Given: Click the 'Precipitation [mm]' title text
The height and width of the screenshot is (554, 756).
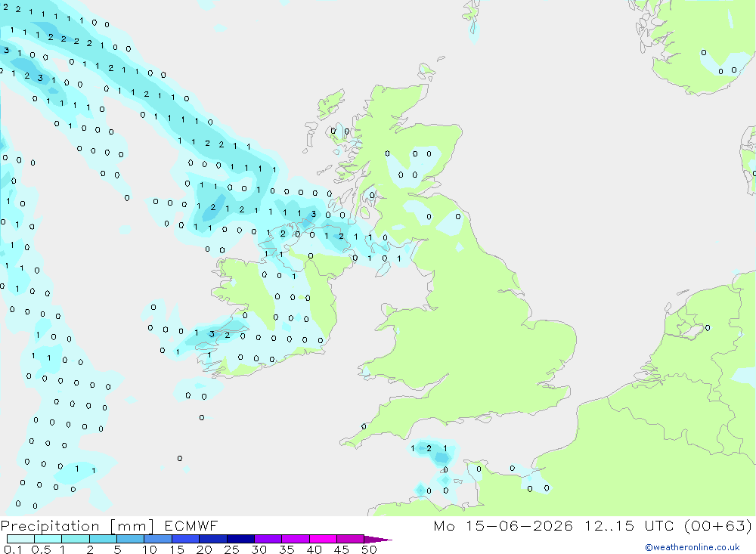Looking at the screenshot, I should [x=77, y=526].
